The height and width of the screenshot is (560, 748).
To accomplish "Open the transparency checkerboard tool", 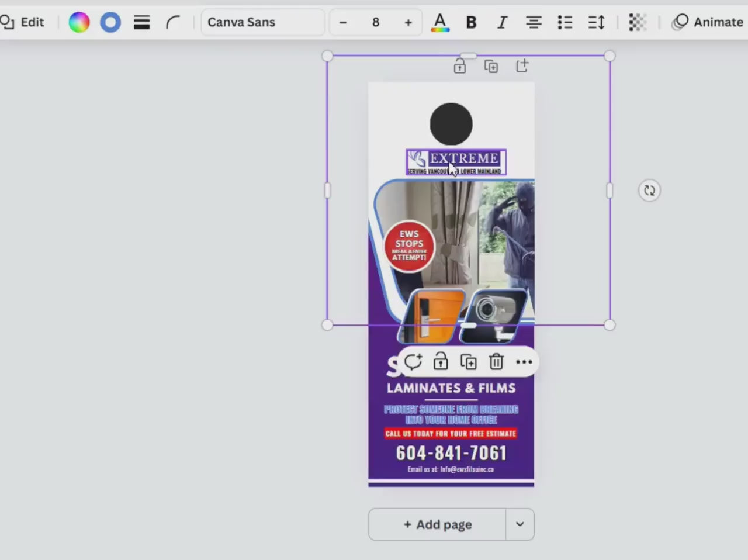I will (637, 22).
